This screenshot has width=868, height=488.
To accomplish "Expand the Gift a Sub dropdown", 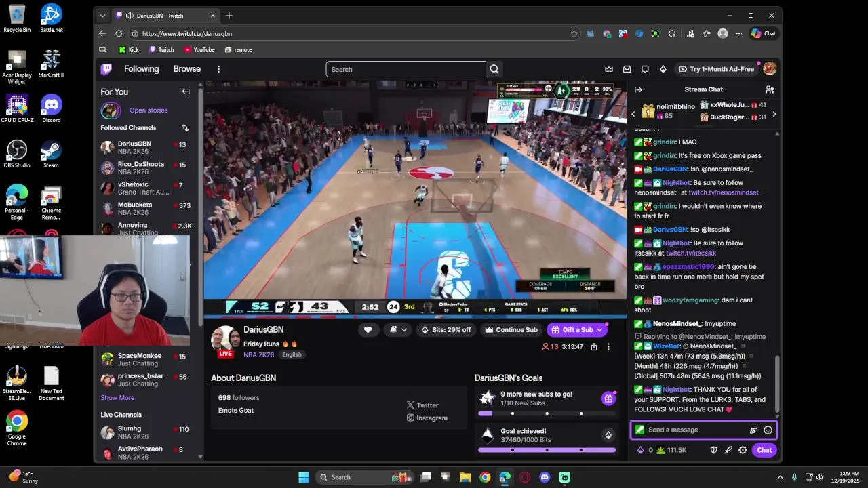I will coord(599,330).
